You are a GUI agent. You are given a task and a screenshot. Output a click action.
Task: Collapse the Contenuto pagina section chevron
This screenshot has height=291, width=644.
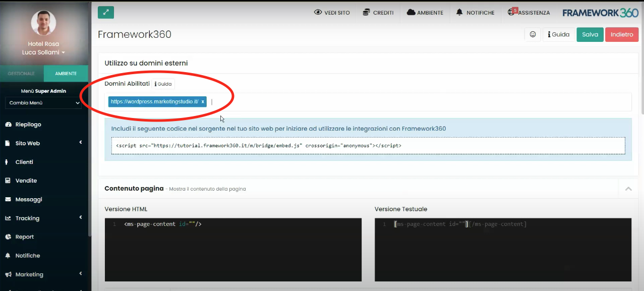coord(628,188)
